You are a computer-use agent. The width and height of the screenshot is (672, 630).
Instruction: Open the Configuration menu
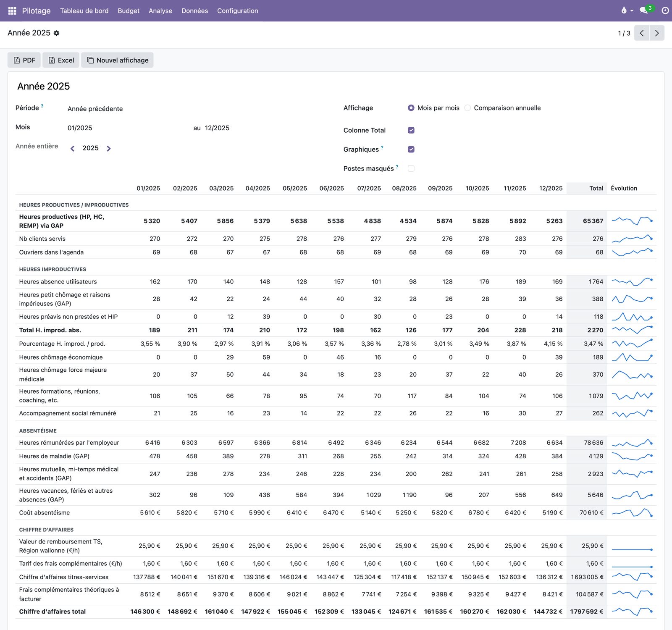coord(238,10)
